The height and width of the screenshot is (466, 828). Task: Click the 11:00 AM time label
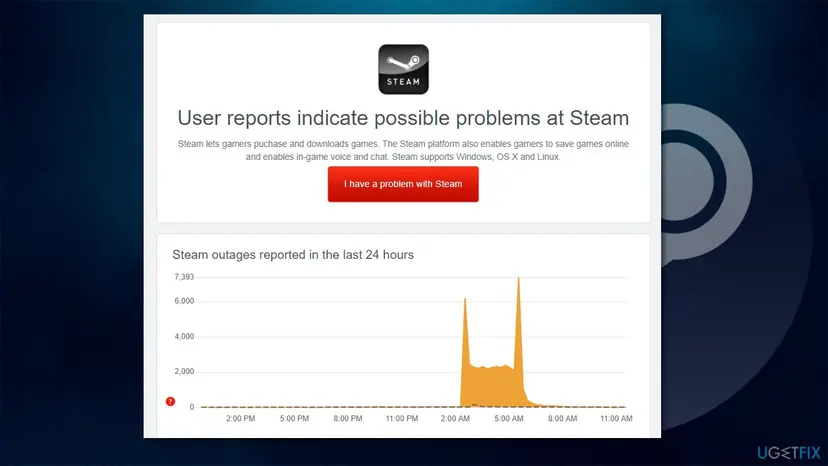click(616, 418)
